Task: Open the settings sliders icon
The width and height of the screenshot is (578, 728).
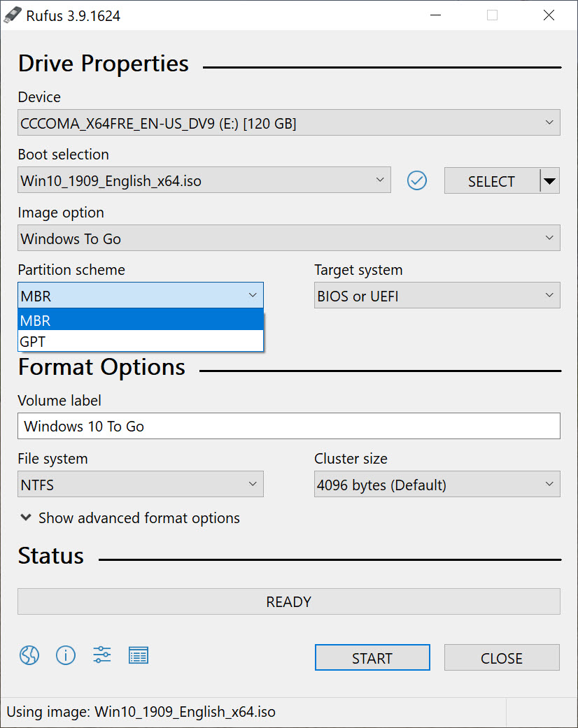Action: [x=101, y=655]
